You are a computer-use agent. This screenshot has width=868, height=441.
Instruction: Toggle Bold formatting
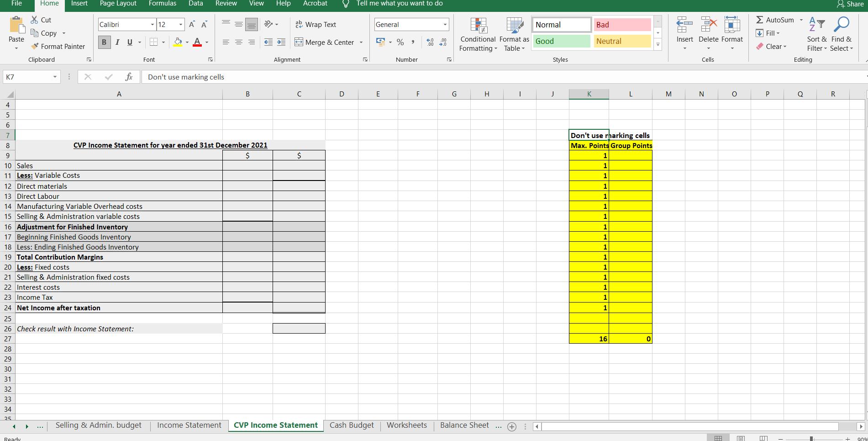[104, 42]
